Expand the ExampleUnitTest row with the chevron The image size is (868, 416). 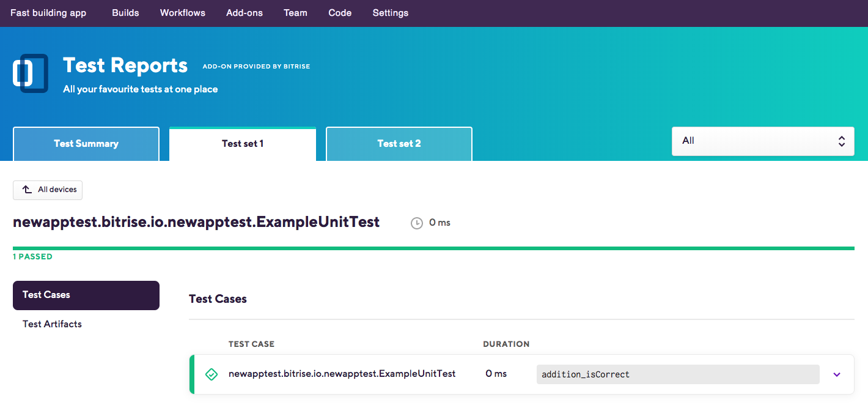[836, 374]
